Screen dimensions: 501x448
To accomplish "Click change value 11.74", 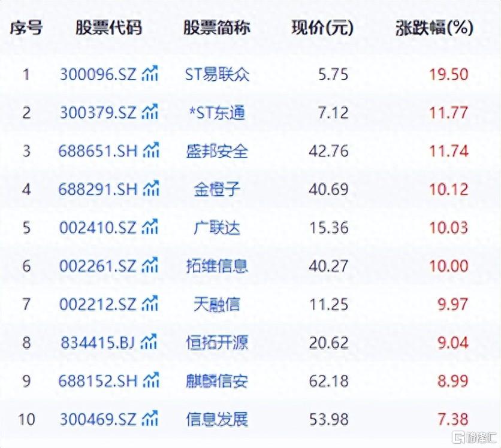I will [x=449, y=151].
